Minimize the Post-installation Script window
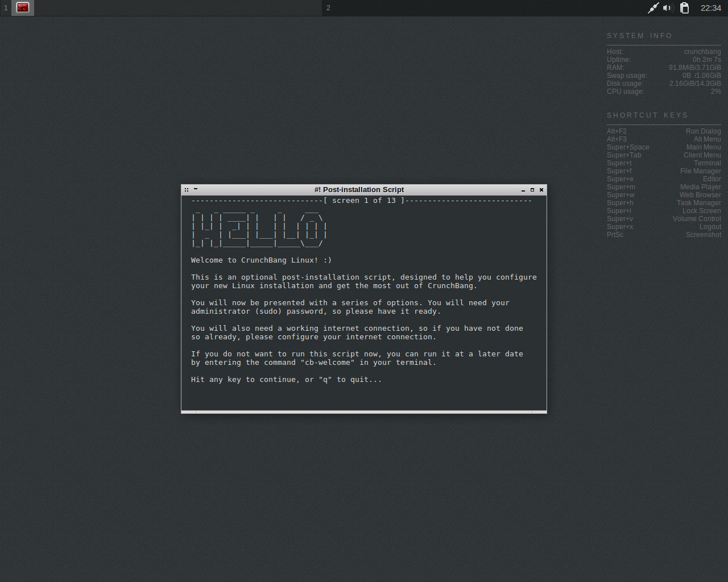Screen dimensions: 728x582 pyautogui.click(x=523, y=190)
